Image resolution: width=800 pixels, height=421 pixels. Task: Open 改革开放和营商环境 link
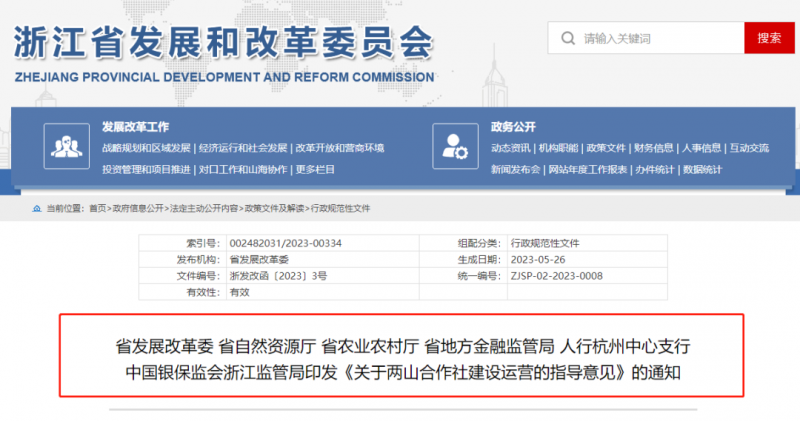[x=340, y=148]
